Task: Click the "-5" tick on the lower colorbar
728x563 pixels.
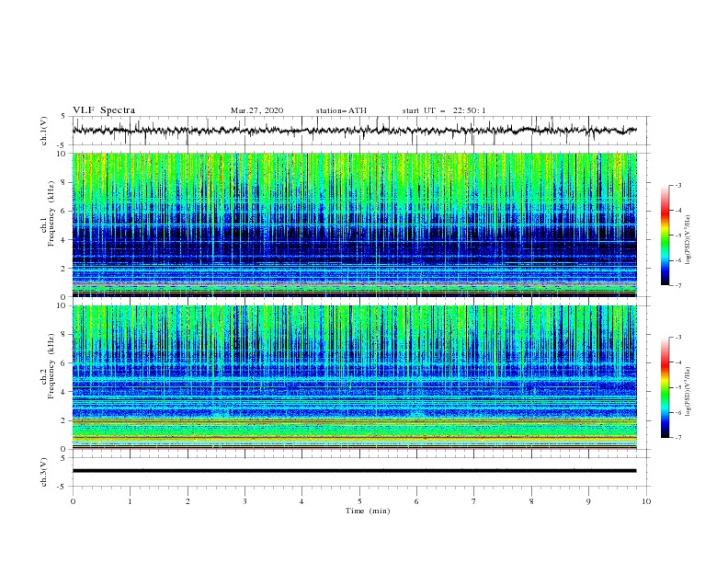Action: coord(677,387)
